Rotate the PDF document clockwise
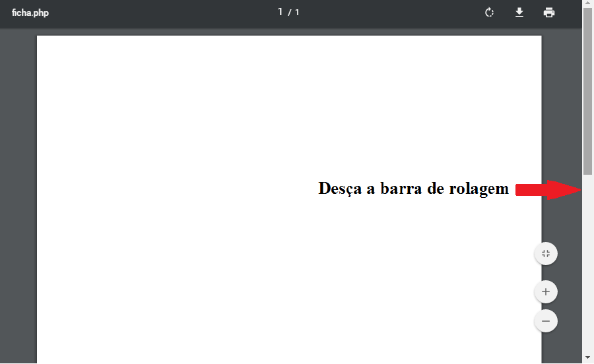 [x=489, y=13]
